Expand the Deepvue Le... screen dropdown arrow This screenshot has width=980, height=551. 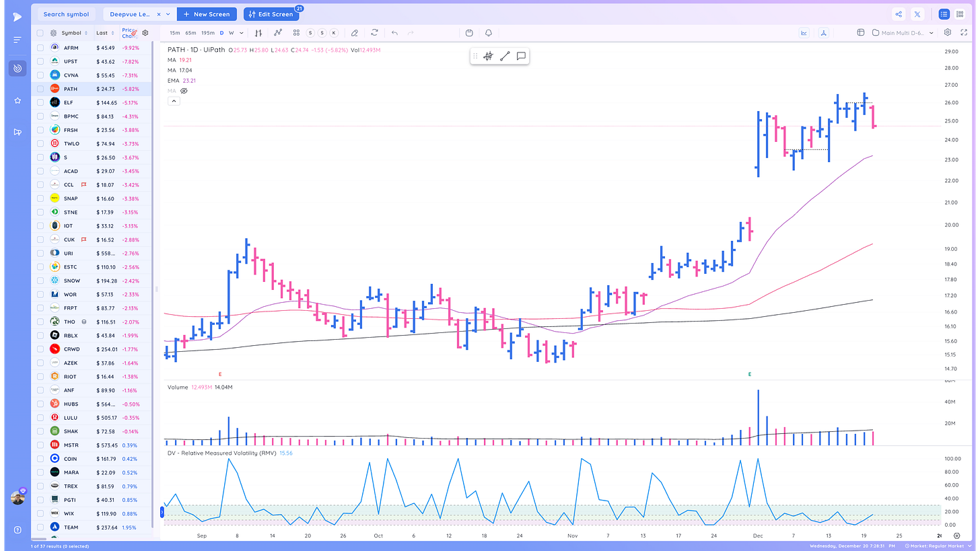point(168,14)
